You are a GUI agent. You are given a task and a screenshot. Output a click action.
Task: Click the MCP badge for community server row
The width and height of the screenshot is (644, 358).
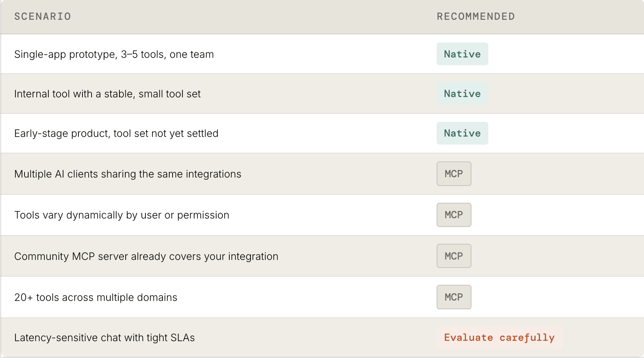[x=454, y=256]
